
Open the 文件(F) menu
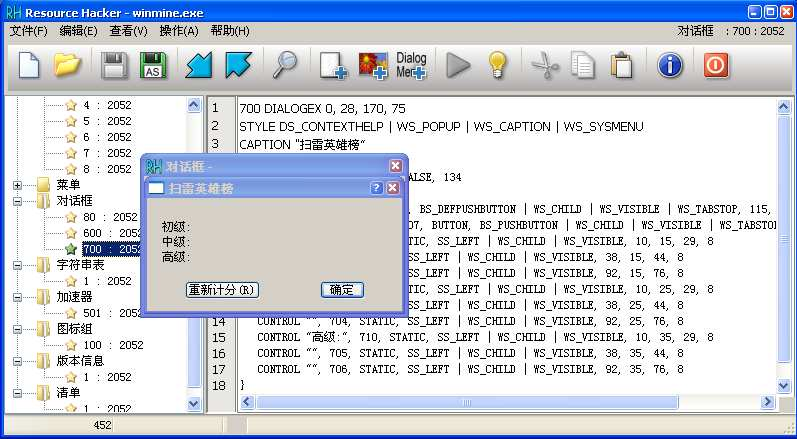click(x=28, y=31)
